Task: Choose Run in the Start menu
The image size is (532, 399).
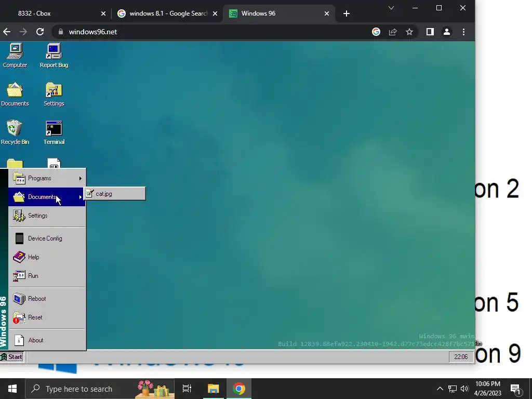Action: 47,275
